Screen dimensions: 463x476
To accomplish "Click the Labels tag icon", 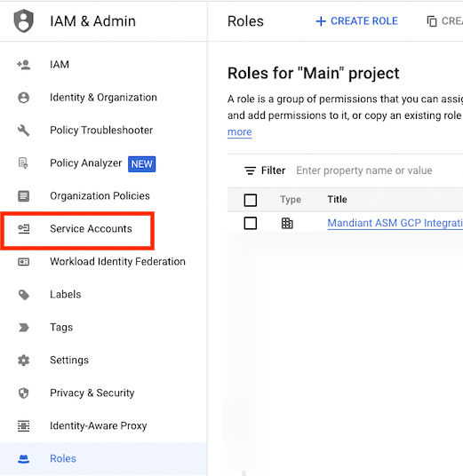I will click(24, 295).
